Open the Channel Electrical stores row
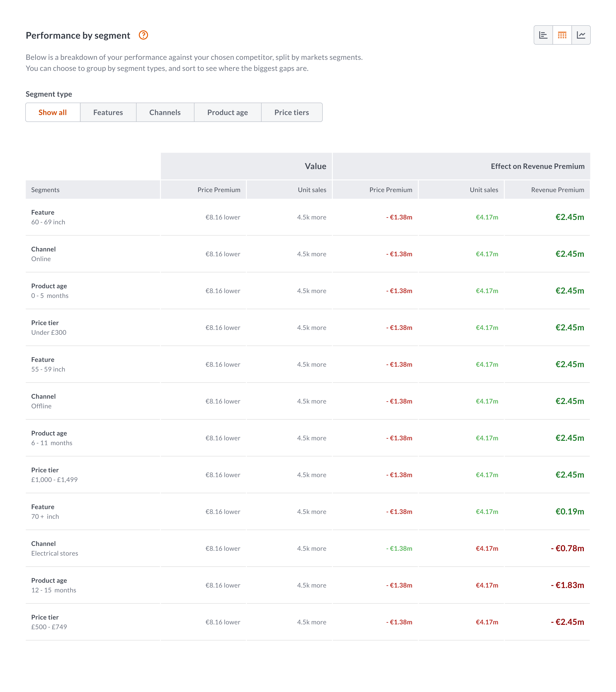The image size is (616, 692). (x=54, y=548)
